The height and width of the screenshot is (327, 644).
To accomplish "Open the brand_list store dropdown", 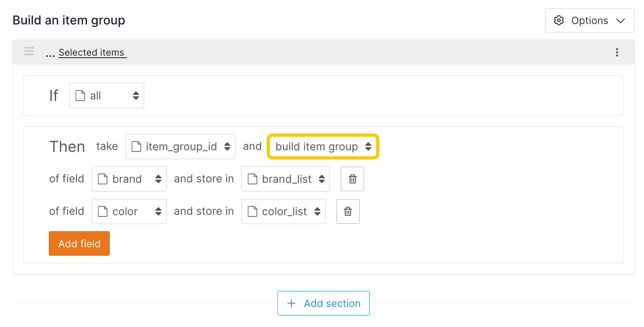I will pos(286,179).
